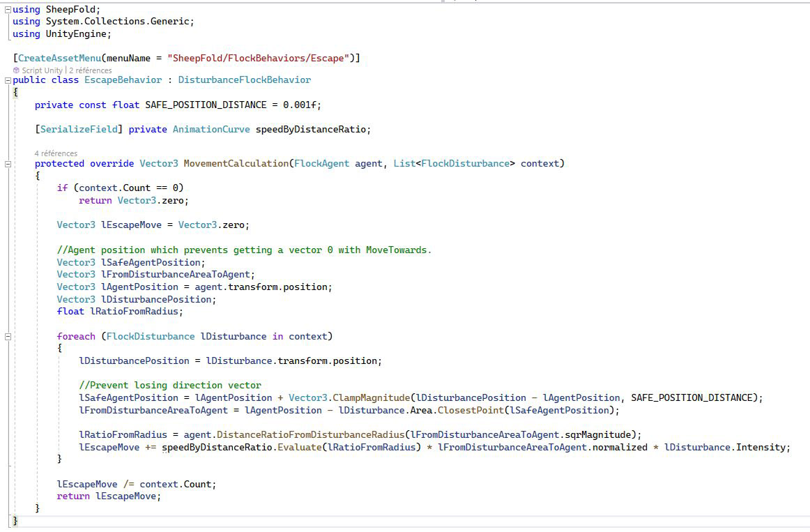This screenshot has height=532, width=810.
Task: Click SAFE_POSITION_DISTANCE in the const declaration
Action: (206, 105)
